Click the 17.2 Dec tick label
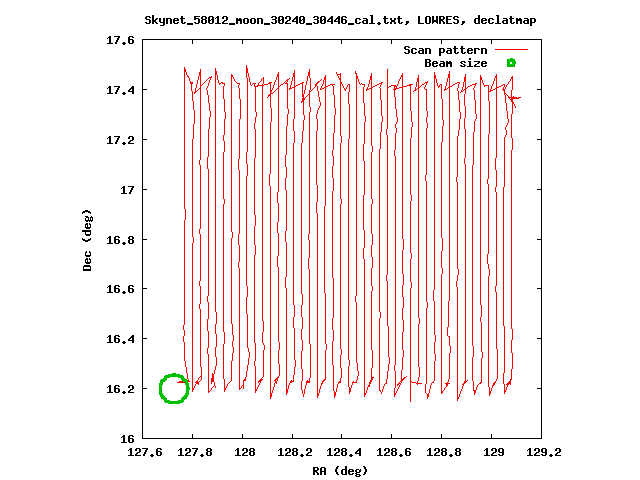Screen dimensions: 640x480 (x=120, y=140)
